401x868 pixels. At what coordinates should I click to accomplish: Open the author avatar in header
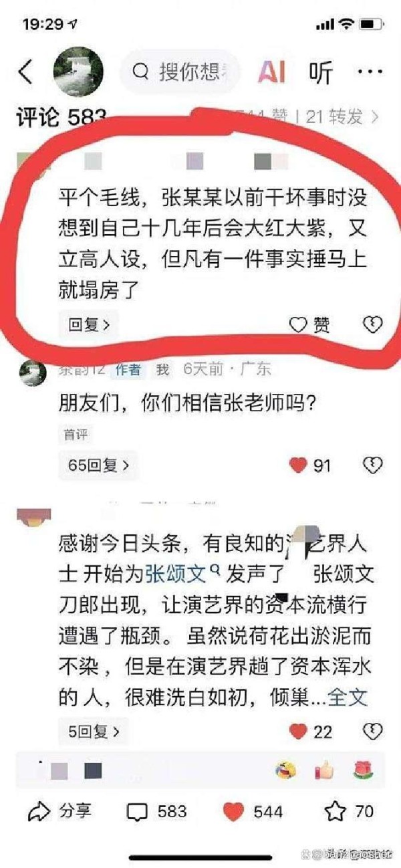click(78, 72)
